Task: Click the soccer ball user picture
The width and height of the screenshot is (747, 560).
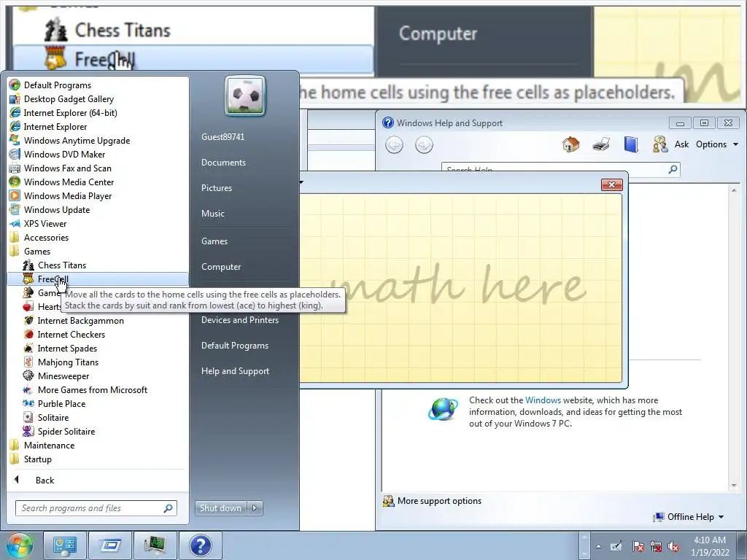Action: [x=245, y=96]
